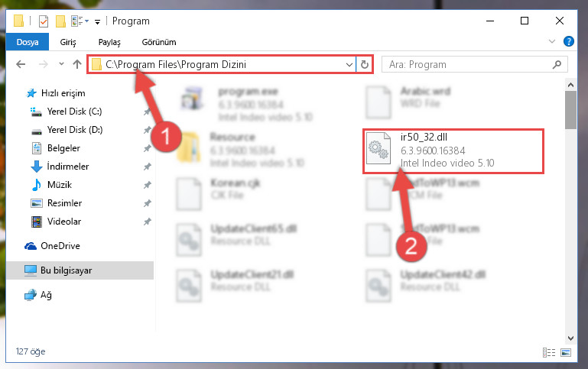The image size is (588, 369).
Task: Open the recent locations dropdown arrow
Action: (61, 64)
